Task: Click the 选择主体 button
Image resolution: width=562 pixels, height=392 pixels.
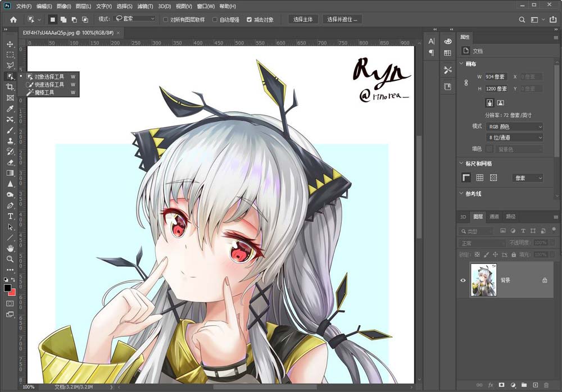Action: tap(303, 19)
